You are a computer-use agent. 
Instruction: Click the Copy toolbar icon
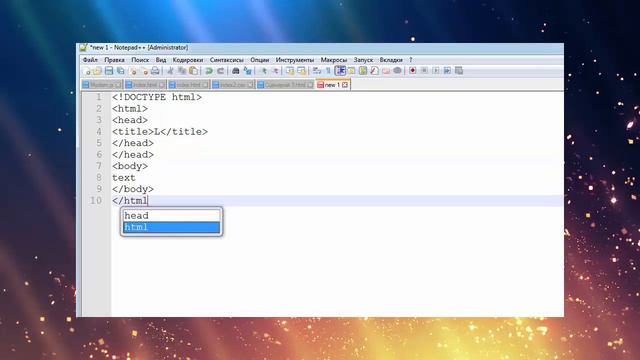(x=182, y=71)
